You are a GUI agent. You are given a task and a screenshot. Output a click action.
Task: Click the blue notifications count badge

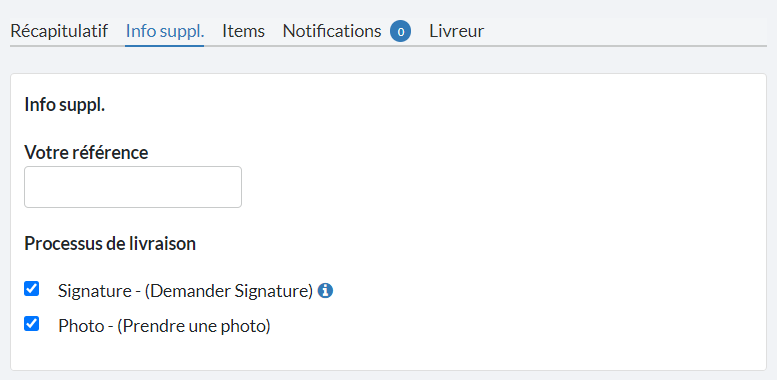point(400,32)
